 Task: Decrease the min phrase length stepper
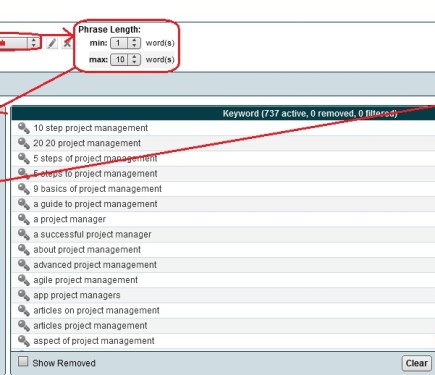[x=134, y=46]
